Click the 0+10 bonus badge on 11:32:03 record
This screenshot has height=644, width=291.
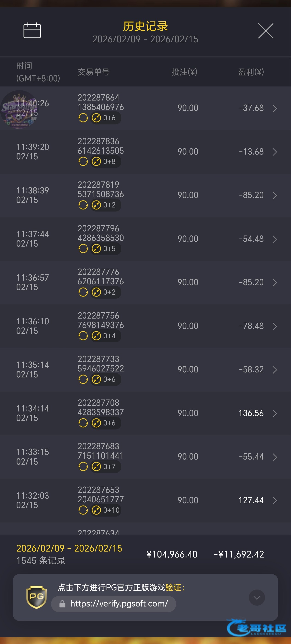pos(106,510)
